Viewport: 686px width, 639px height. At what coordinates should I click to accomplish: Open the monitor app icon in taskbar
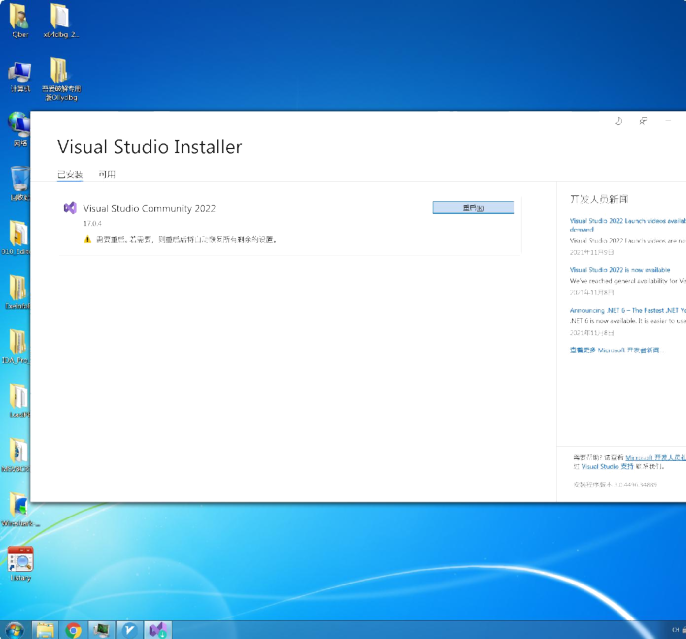[102, 630]
